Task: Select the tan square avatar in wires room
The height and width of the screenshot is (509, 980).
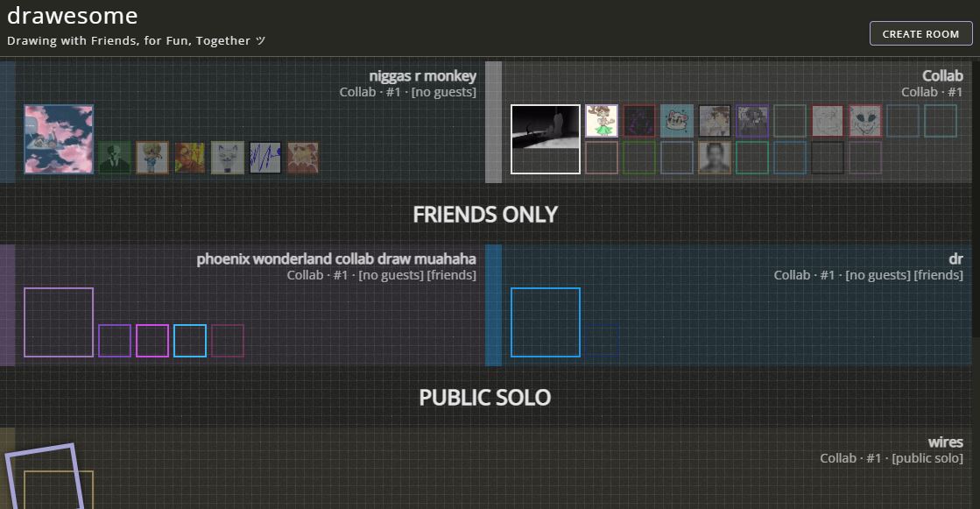Action: 59,490
